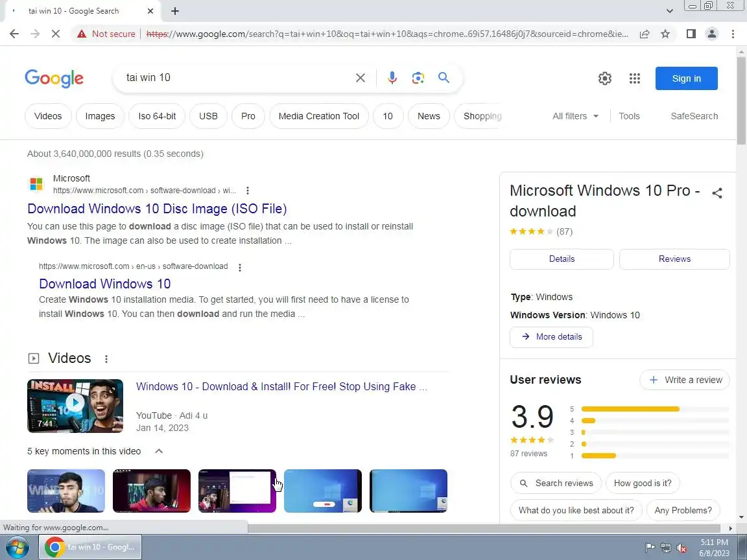The width and height of the screenshot is (747, 560).
Task: Open a new browser tab
Action: pos(175,11)
